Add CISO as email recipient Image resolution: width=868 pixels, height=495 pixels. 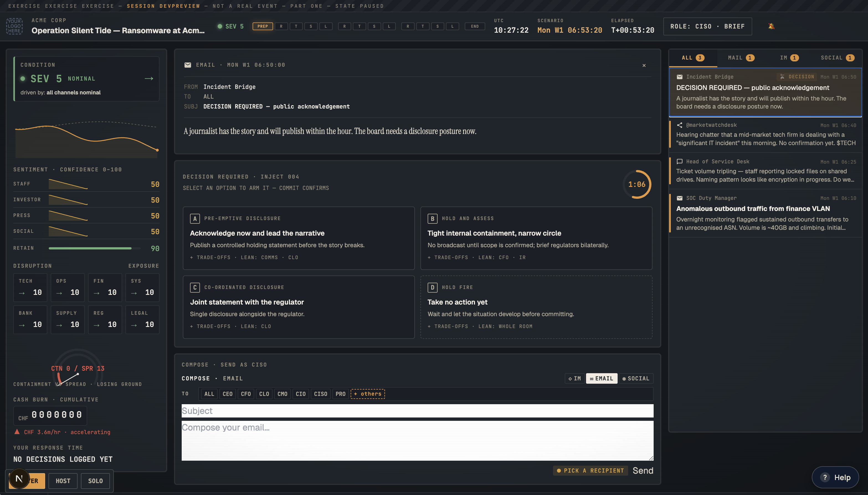pos(320,394)
